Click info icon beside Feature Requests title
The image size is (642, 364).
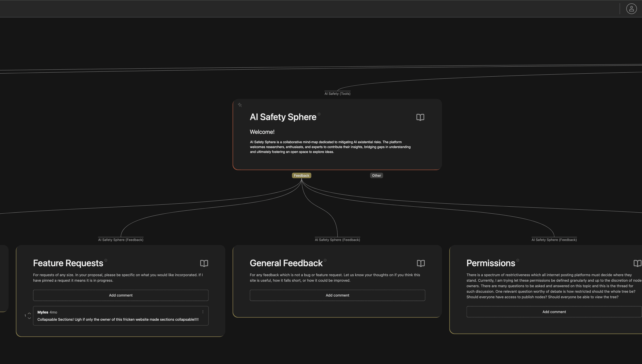[x=106, y=260]
